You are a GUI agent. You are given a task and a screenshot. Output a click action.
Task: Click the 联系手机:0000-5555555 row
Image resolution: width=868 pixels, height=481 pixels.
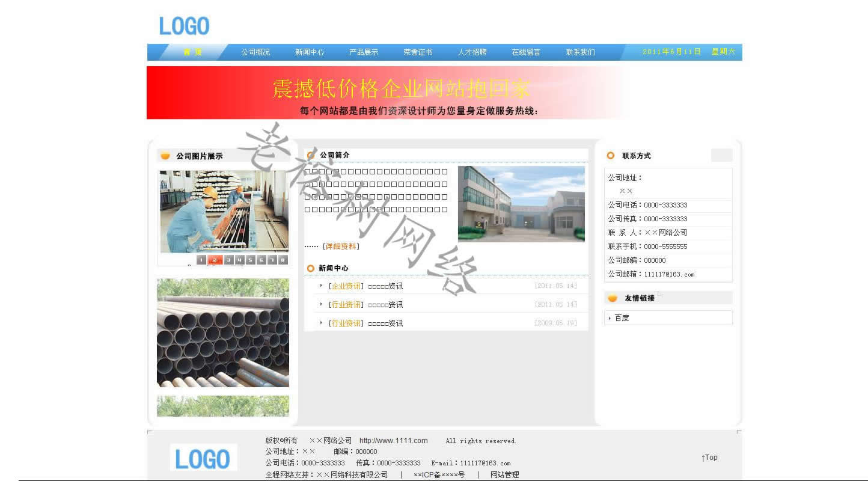pos(668,247)
